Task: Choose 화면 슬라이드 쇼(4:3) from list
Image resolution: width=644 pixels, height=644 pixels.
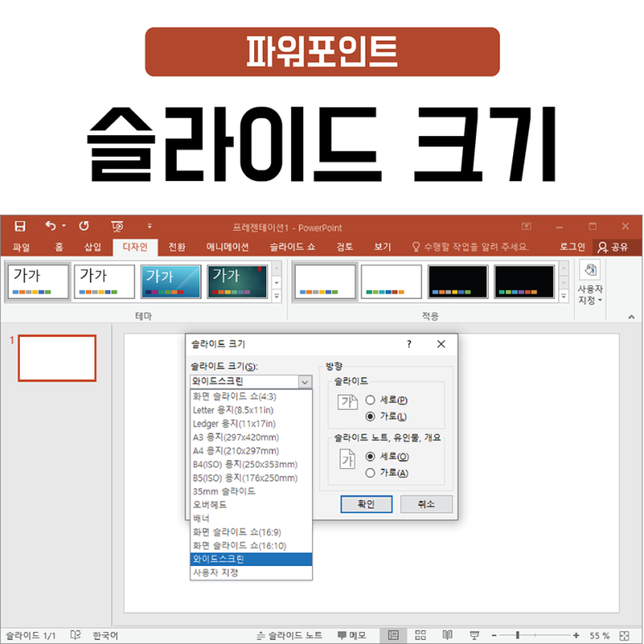Action: 251,396
